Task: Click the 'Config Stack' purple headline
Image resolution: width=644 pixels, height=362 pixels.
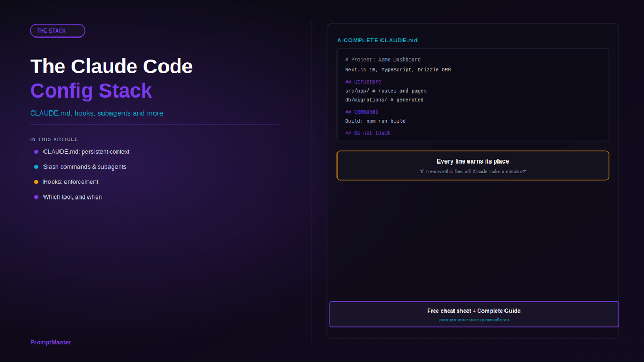Action: click(91, 91)
